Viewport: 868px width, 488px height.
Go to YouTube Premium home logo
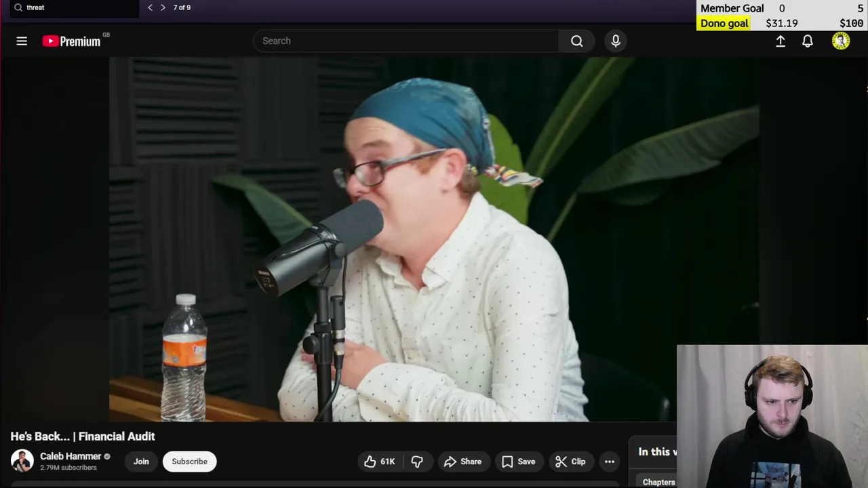(72, 41)
